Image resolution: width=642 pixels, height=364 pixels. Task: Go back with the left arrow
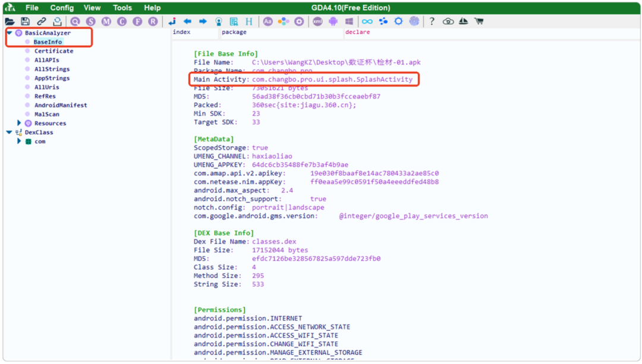187,21
